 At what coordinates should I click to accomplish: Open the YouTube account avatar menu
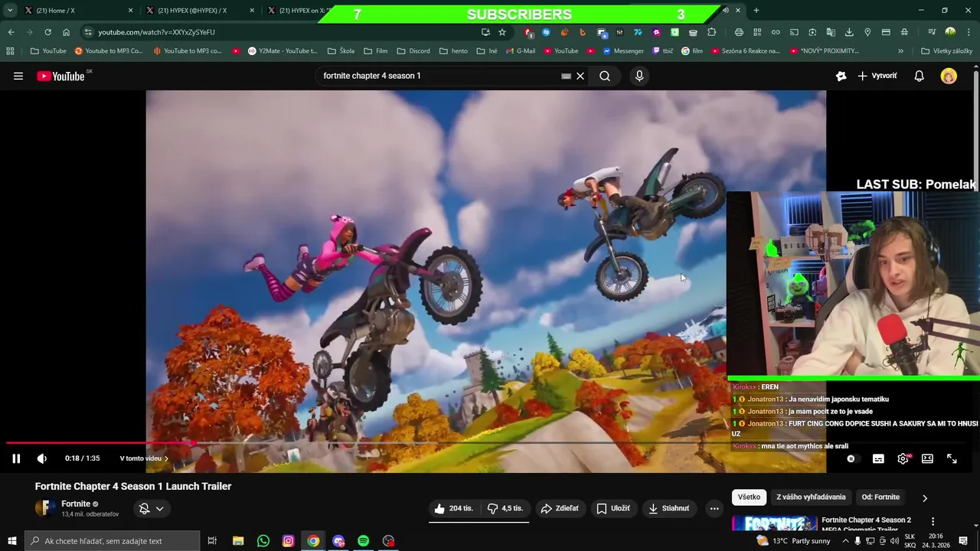tap(949, 76)
